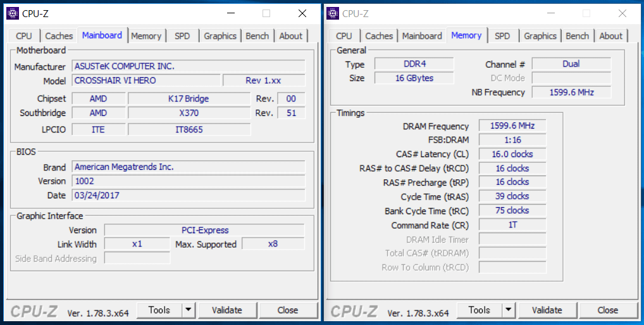Click X370 southbridge field
644x325 pixels.
[189, 113]
